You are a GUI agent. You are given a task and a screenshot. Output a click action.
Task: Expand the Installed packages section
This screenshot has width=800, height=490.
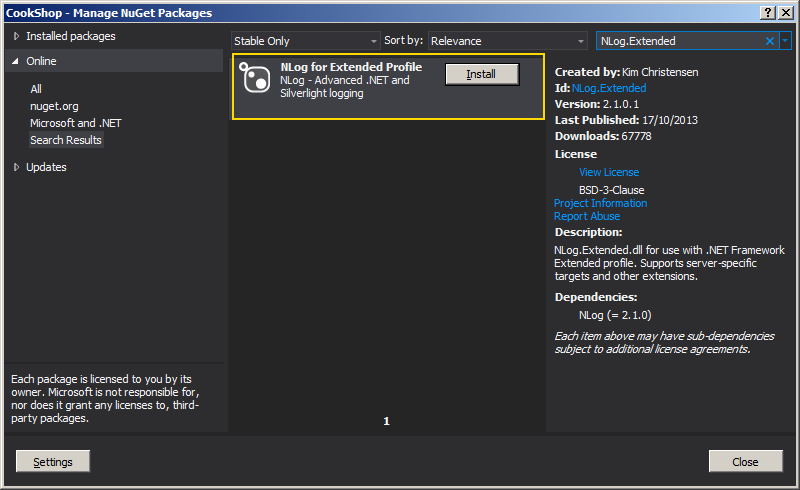17,36
